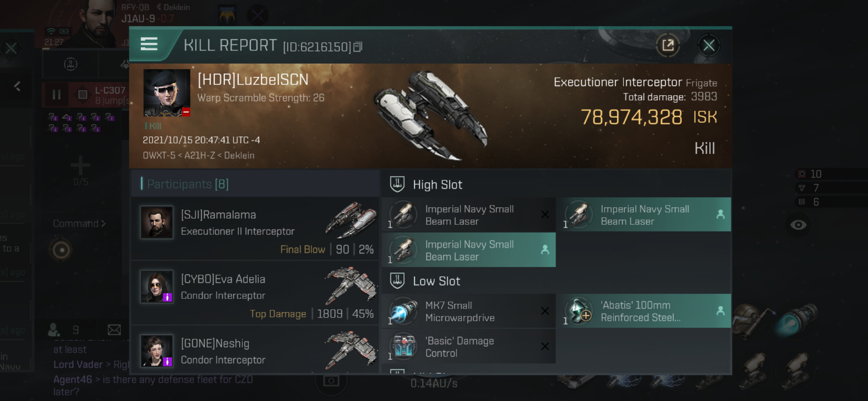This screenshot has height=401, width=868.
Task: Click the pause autopilot button
Action: pos(56,95)
